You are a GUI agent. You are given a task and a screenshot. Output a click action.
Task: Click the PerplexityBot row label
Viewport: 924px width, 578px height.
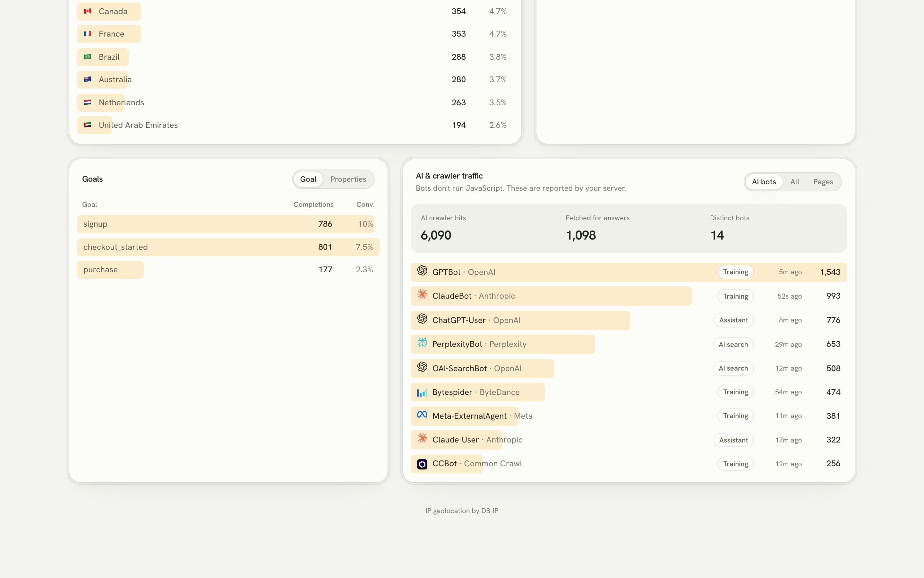[x=479, y=344]
